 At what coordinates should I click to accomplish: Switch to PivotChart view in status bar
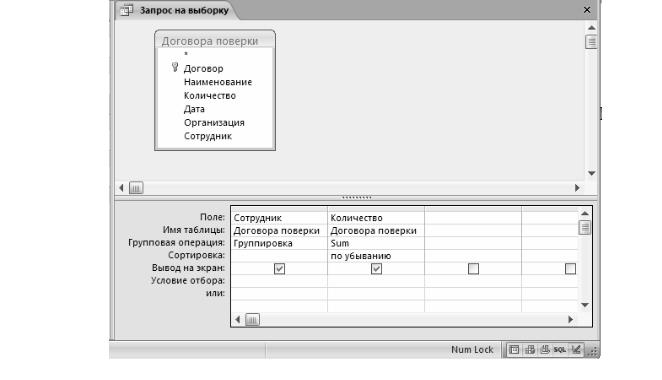tap(545, 350)
